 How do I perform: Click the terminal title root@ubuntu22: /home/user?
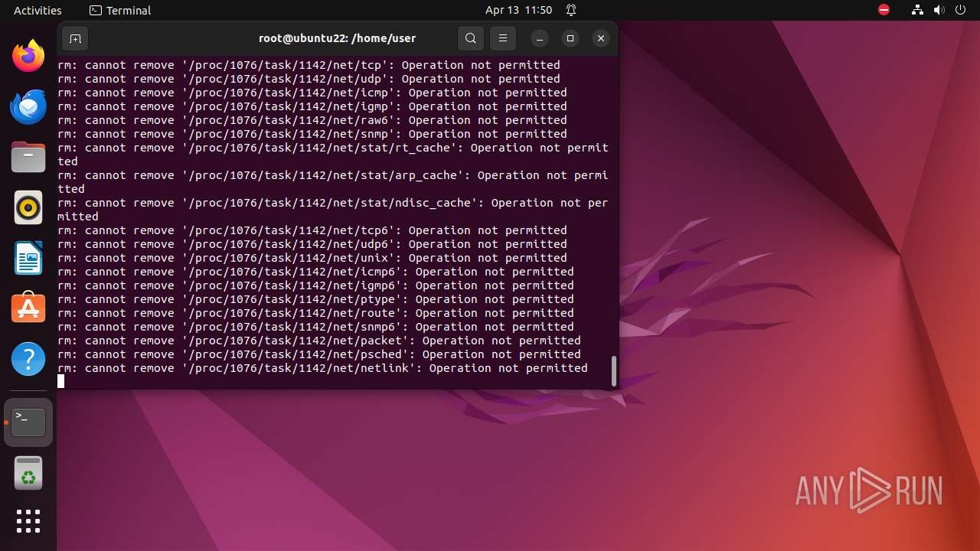pyautogui.click(x=338, y=38)
